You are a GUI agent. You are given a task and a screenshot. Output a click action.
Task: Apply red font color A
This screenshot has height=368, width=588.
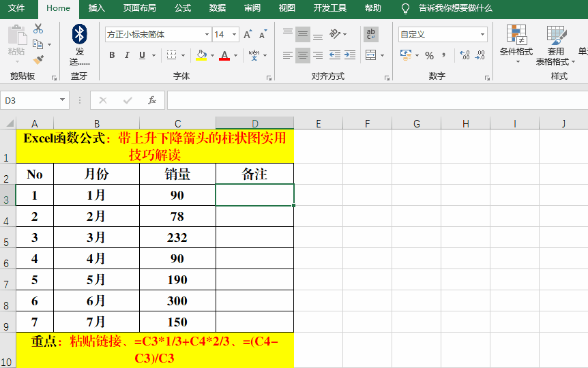coord(224,55)
